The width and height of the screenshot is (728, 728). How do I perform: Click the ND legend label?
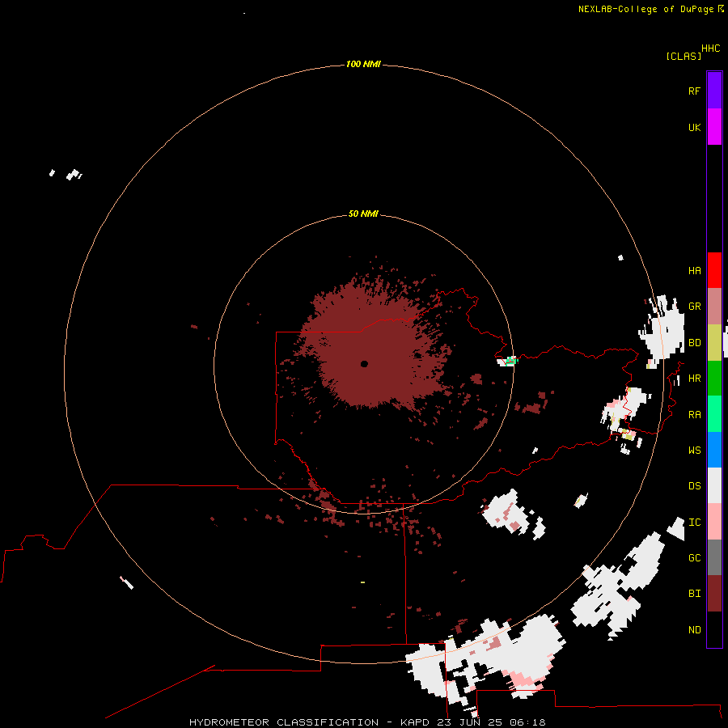tap(694, 630)
